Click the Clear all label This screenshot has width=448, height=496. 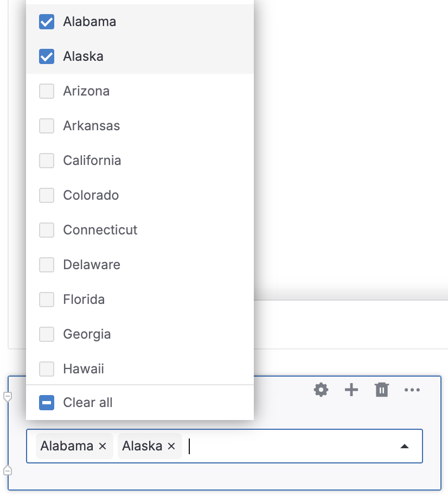point(88,403)
